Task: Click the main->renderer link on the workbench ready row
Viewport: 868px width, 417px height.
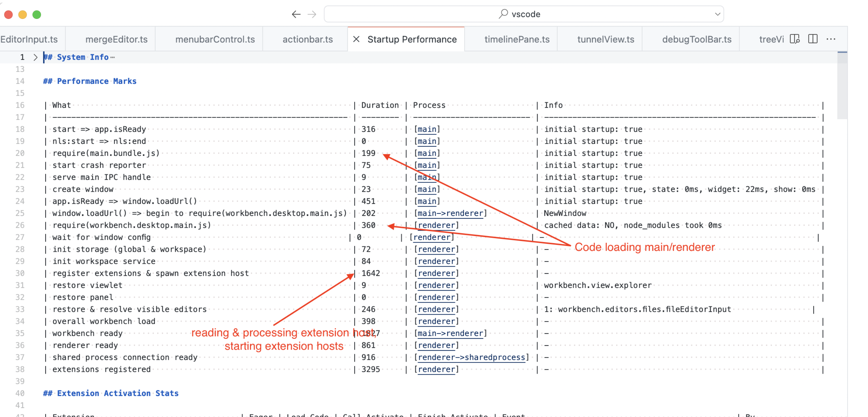Action: (450, 333)
